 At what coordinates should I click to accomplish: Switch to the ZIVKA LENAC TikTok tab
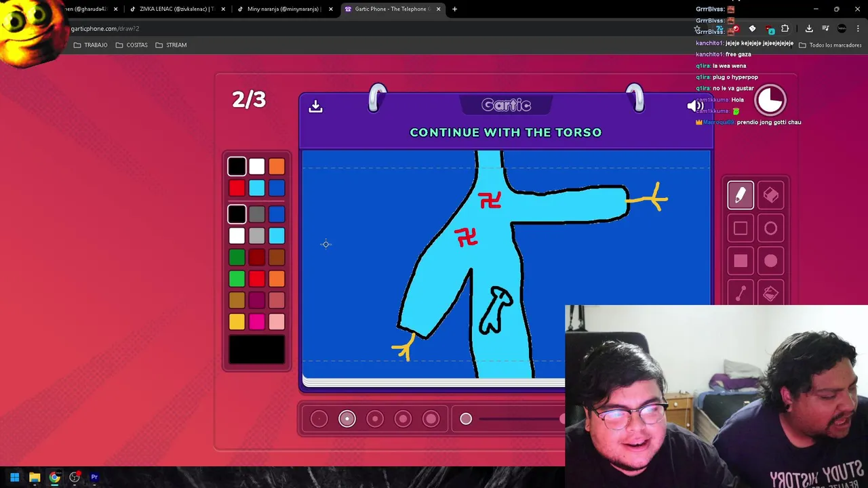tap(176, 9)
